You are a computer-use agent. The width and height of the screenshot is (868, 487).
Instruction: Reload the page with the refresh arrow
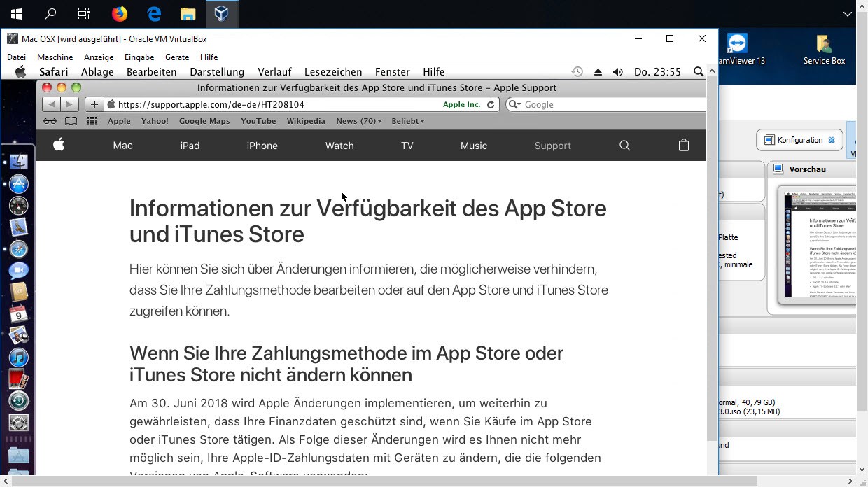click(x=491, y=104)
